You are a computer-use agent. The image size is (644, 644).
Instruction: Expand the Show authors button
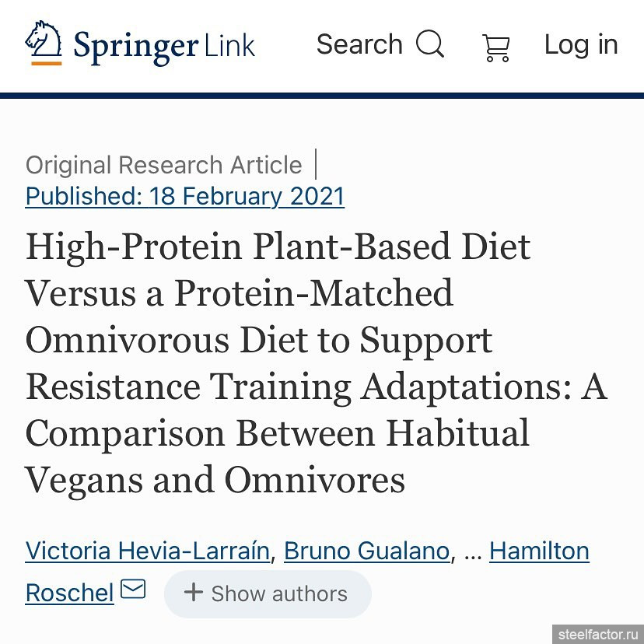tap(268, 593)
